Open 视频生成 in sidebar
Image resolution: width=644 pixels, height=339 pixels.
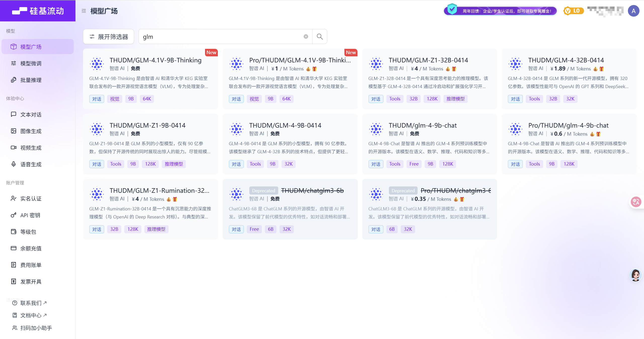(38, 148)
